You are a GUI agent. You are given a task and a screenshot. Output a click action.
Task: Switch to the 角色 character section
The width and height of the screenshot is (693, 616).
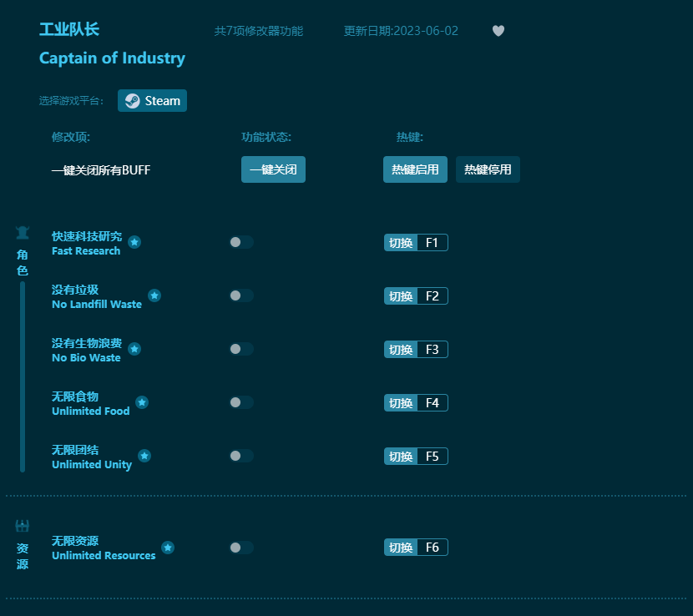(23, 250)
